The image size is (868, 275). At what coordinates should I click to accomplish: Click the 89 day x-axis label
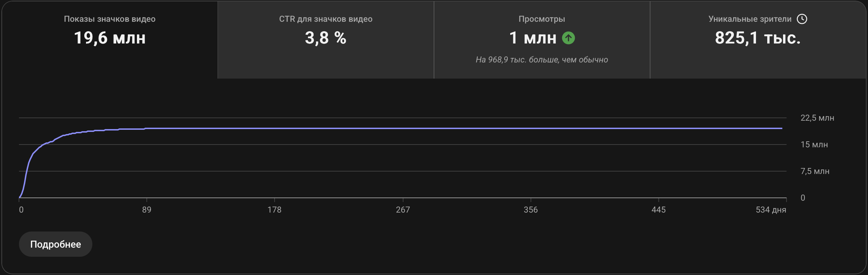point(147,210)
